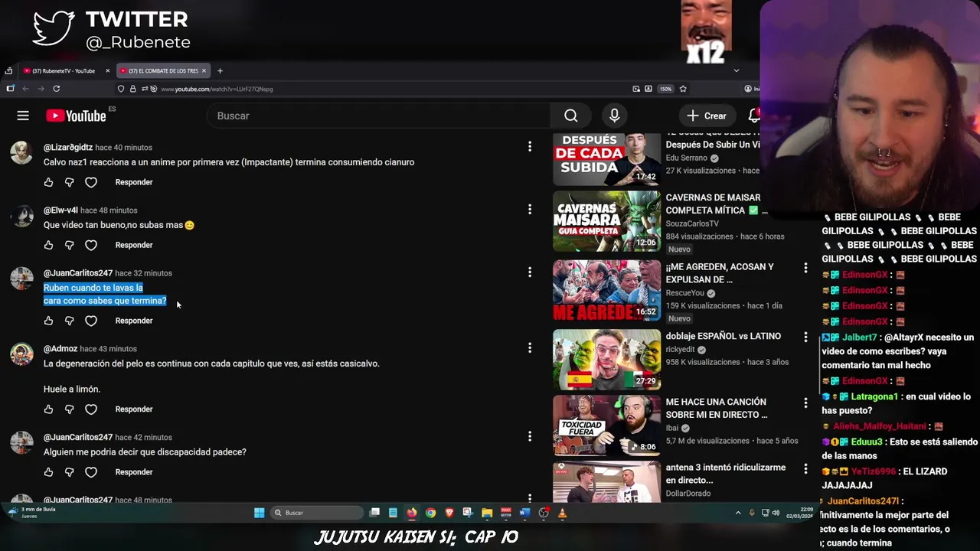Activate voice search microphone
This screenshot has height=551, width=980.
click(614, 116)
